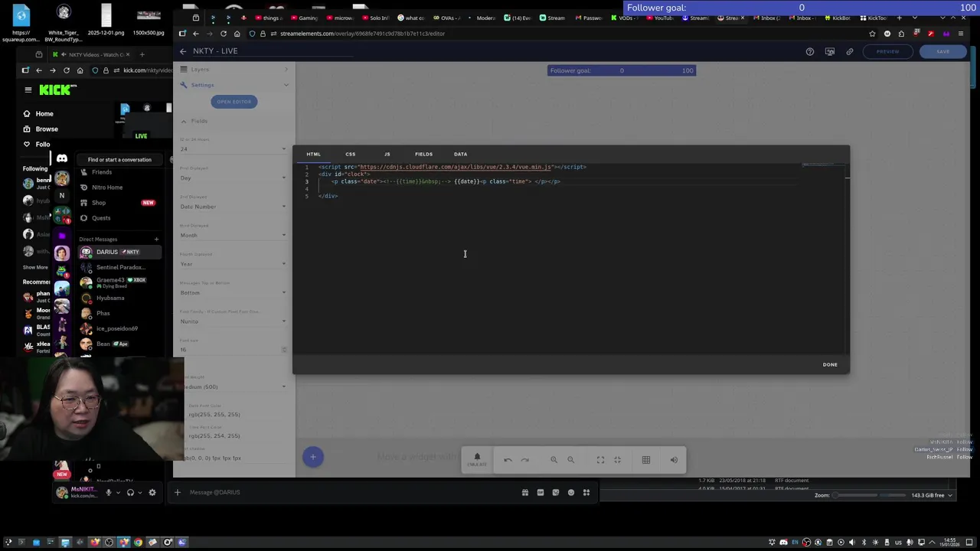Image resolution: width=980 pixels, height=551 pixels.
Task: Click the OPEN EDITOR button
Action: [x=234, y=102]
